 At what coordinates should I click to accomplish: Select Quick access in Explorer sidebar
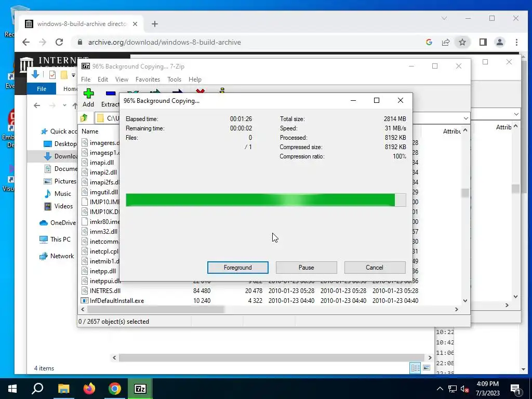pos(58,131)
